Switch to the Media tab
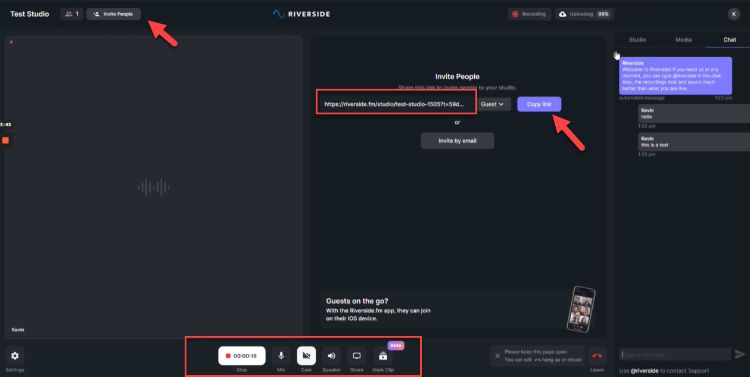 click(684, 40)
